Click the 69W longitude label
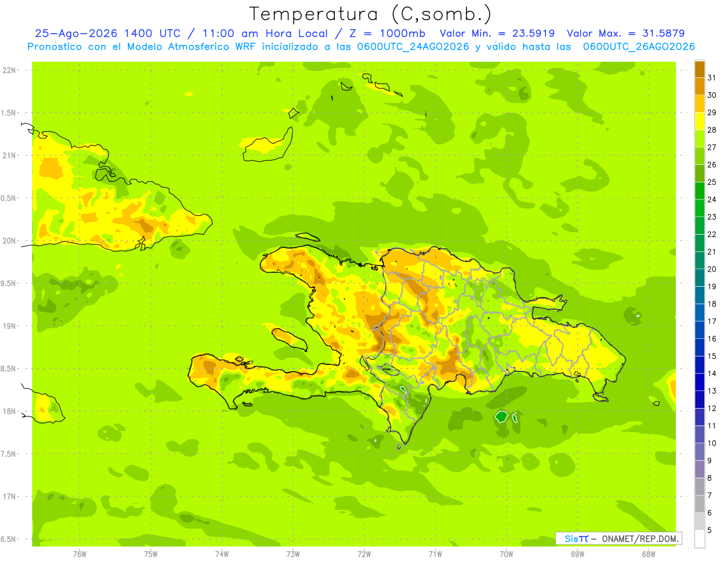The image size is (728, 562). click(x=578, y=554)
